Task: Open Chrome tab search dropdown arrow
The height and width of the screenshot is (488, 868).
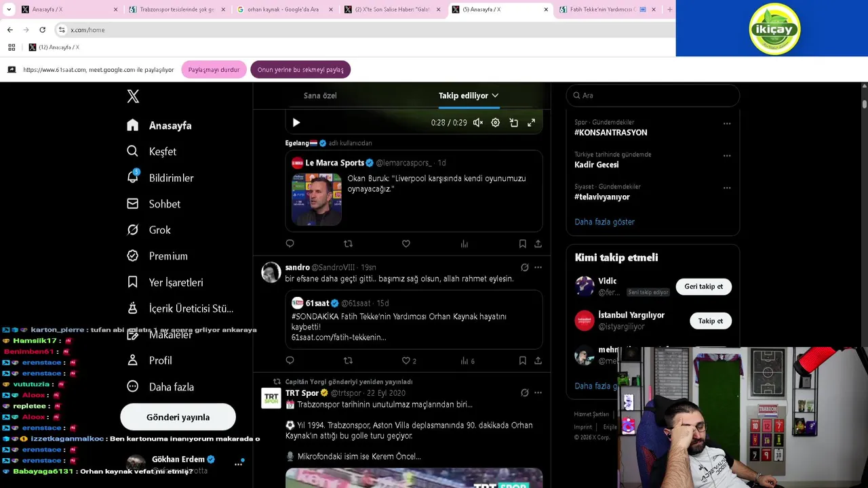Action: point(9,9)
